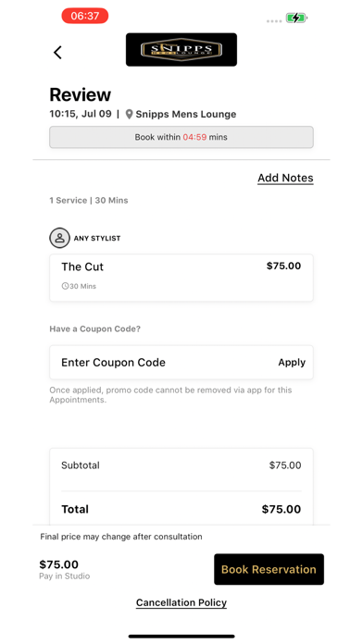Tap the red 06:37 recording time pill
This screenshot has height=644, width=363.
[85, 16]
